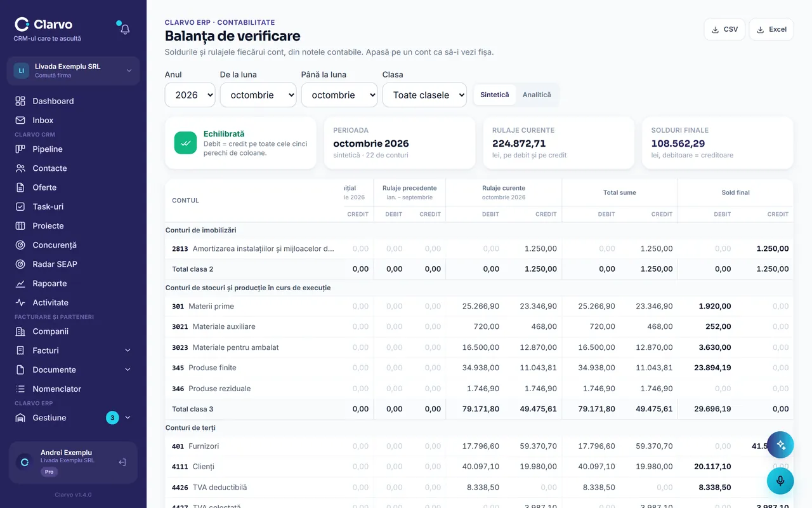812x508 pixels.
Task: Go to Documente in sidebar
Action: (x=55, y=370)
